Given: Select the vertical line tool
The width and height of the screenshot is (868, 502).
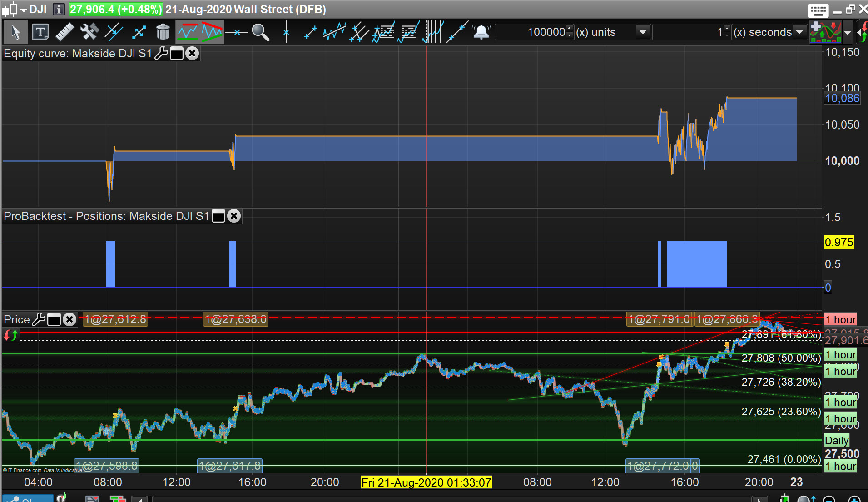Looking at the screenshot, I should [286, 32].
